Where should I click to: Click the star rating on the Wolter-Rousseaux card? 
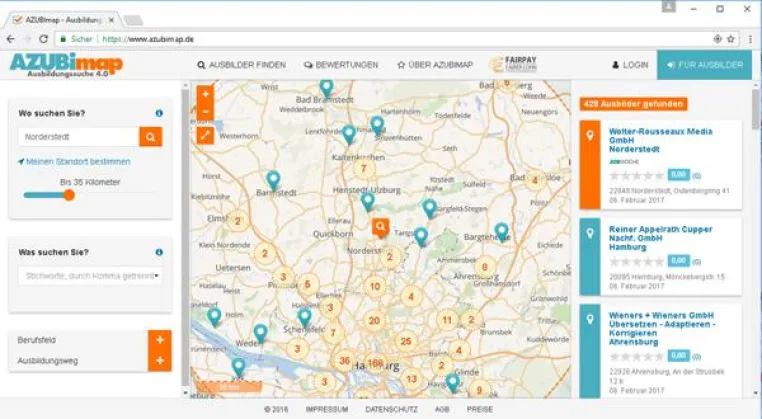637,175
